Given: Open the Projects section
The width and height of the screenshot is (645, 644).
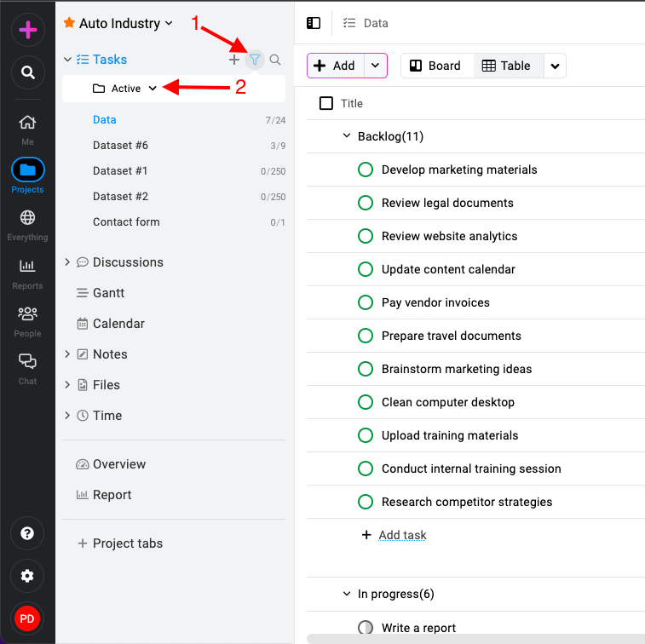Looking at the screenshot, I should tap(27, 175).
